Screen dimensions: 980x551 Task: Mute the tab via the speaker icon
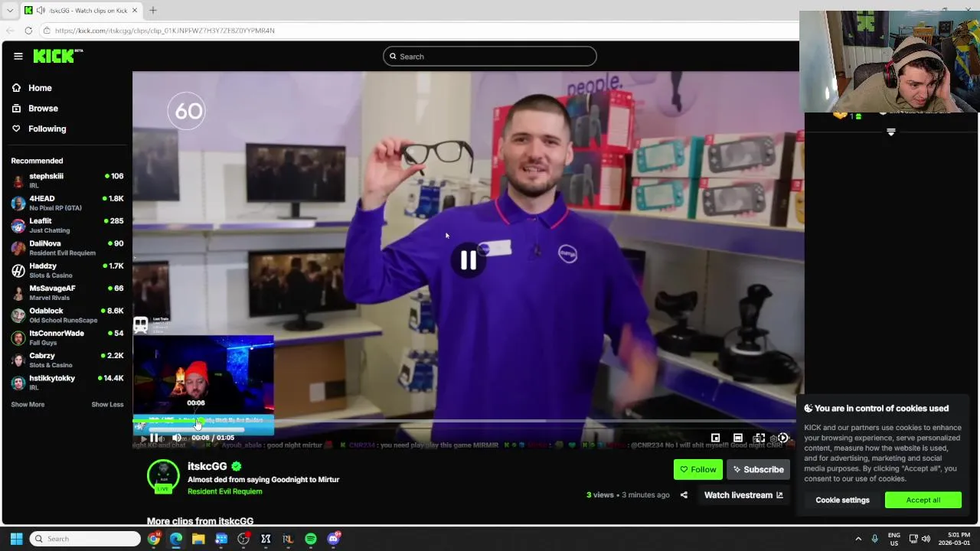(x=41, y=10)
